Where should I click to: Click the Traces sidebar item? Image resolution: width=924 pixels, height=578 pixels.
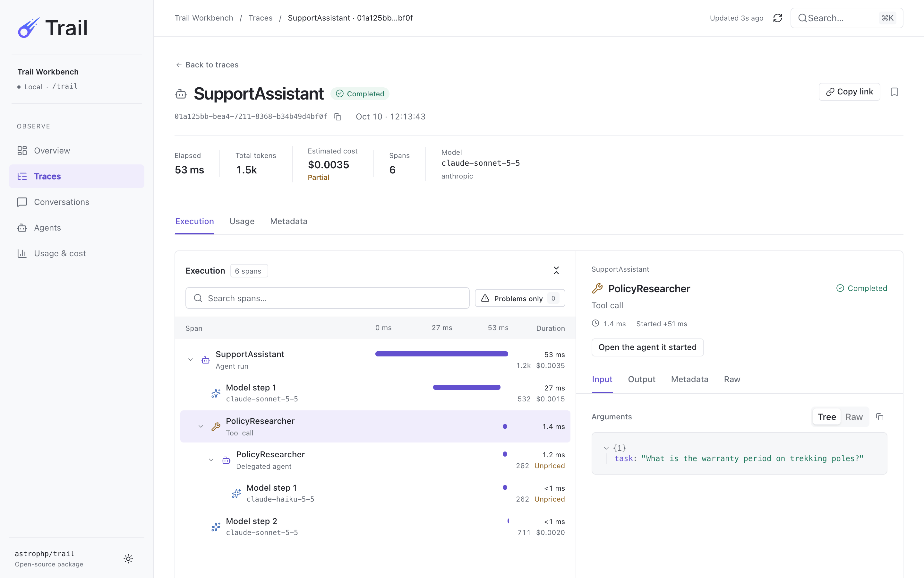point(76,176)
